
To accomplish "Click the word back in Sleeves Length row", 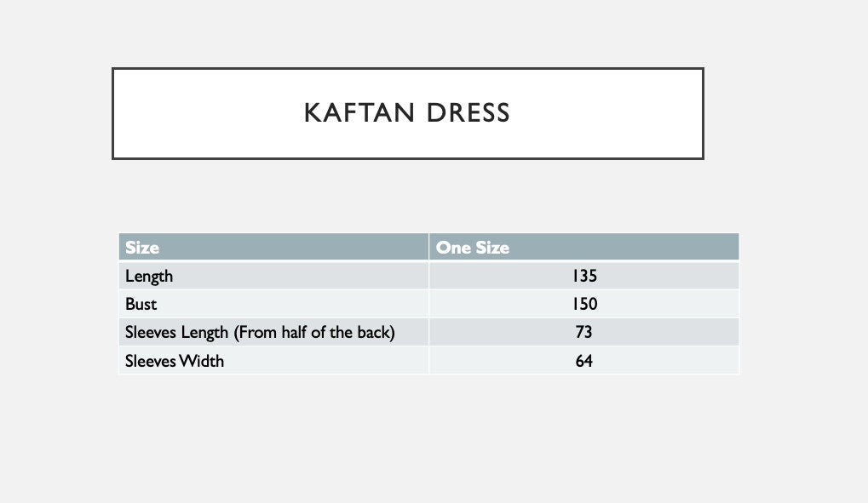I will (x=371, y=332).
